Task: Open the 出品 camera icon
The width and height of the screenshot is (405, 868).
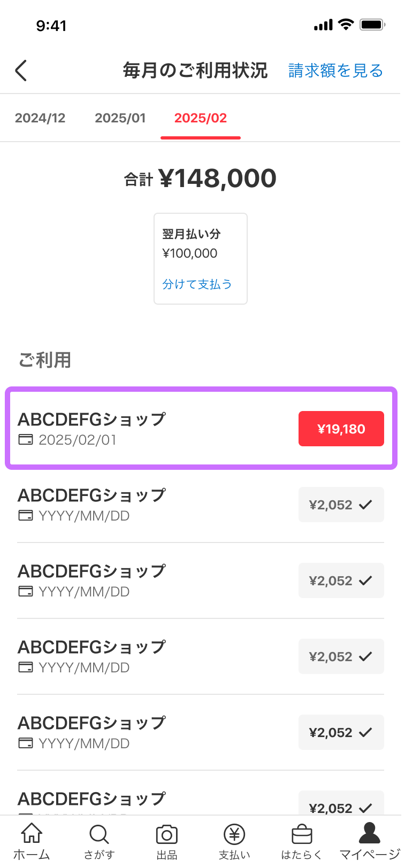Action: coord(167,834)
